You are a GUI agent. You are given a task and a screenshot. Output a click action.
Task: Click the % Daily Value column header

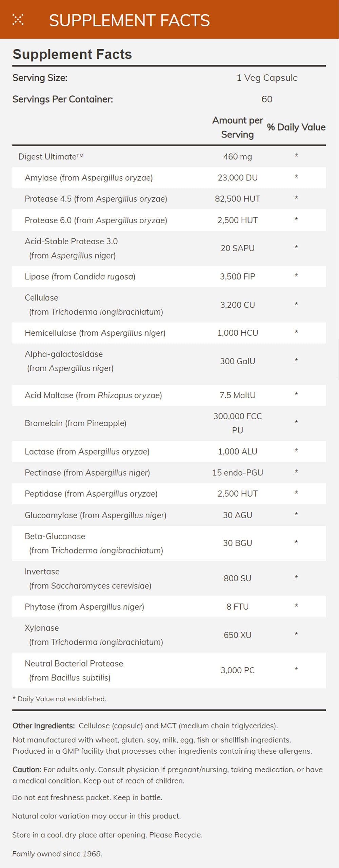click(296, 127)
